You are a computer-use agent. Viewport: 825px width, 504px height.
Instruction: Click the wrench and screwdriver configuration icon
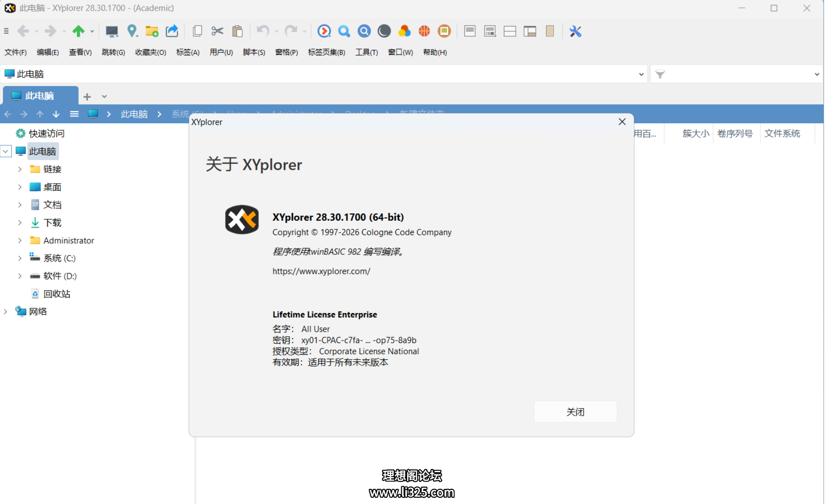coord(575,31)
